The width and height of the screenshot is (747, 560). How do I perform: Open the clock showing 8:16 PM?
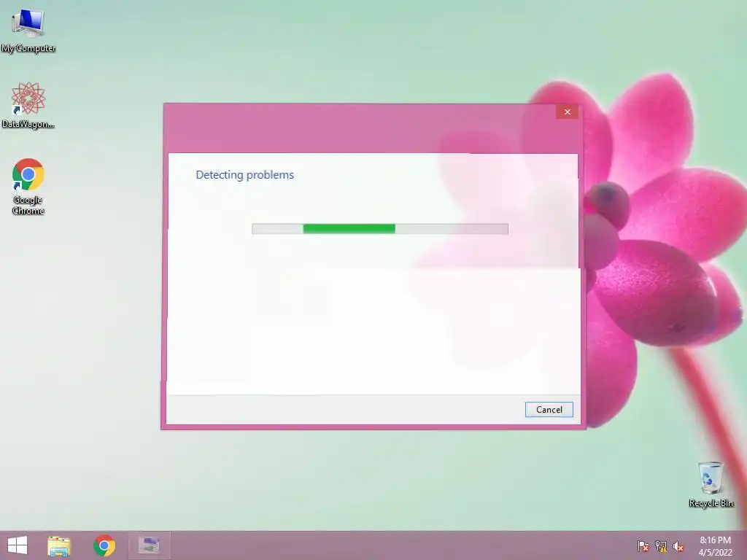(x=715, y=546)
